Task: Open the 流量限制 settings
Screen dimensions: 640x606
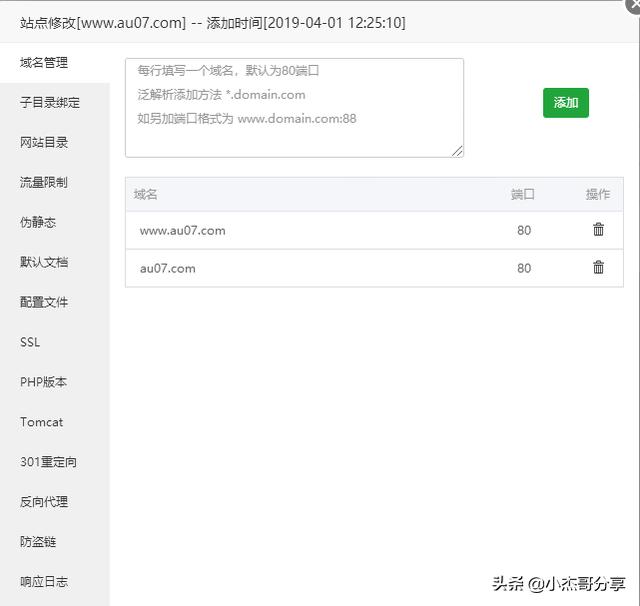Action: [x=55, y=183]
